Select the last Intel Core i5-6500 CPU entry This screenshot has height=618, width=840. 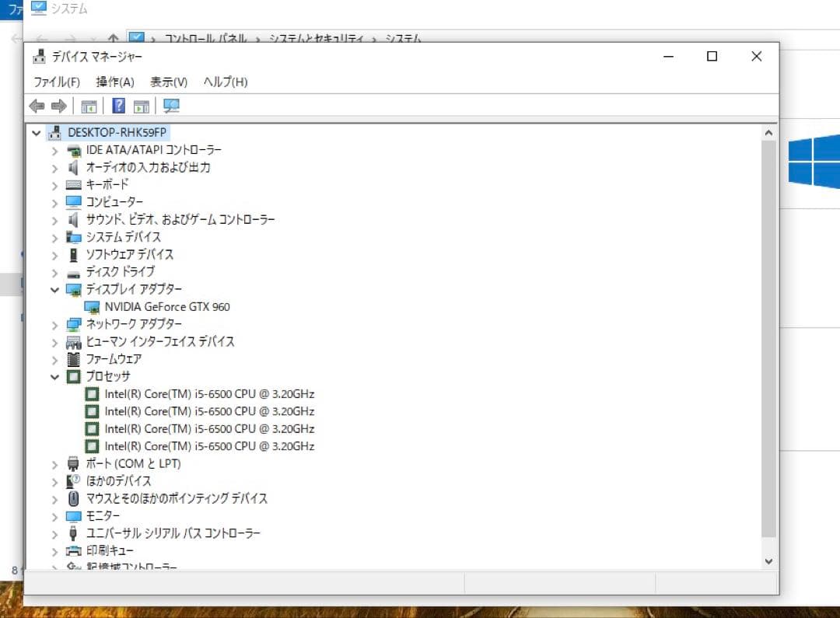209,446
